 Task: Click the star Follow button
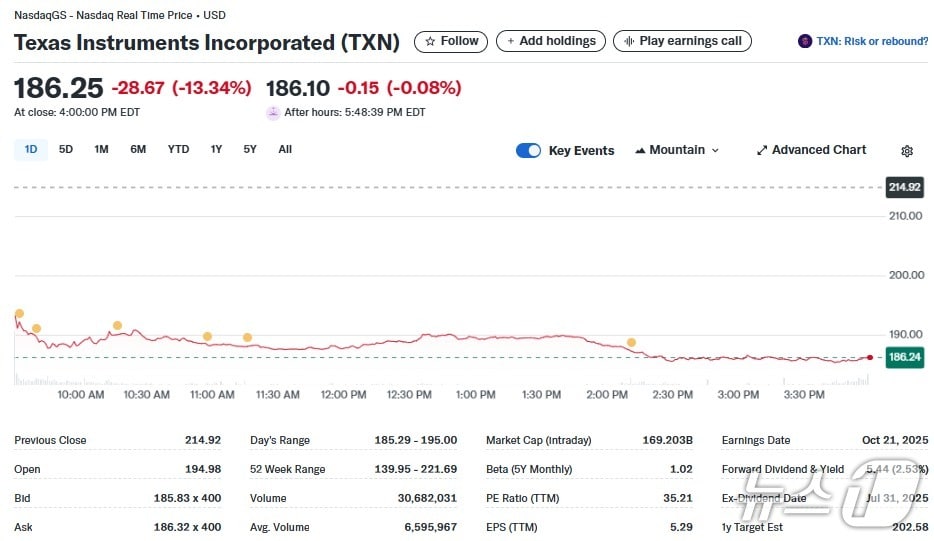451,41
